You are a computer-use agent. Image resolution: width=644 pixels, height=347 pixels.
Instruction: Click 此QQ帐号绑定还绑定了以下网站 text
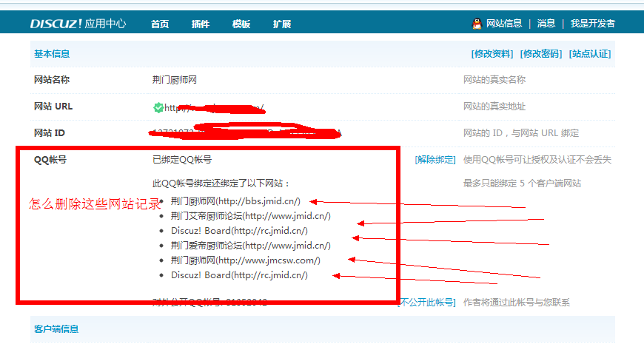coord(221,183)
